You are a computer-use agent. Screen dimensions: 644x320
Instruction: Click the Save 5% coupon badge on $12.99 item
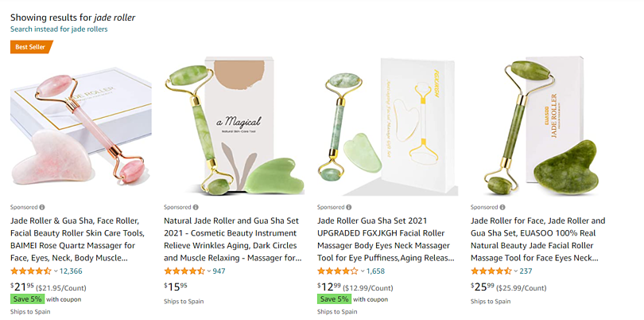[334, 299]
